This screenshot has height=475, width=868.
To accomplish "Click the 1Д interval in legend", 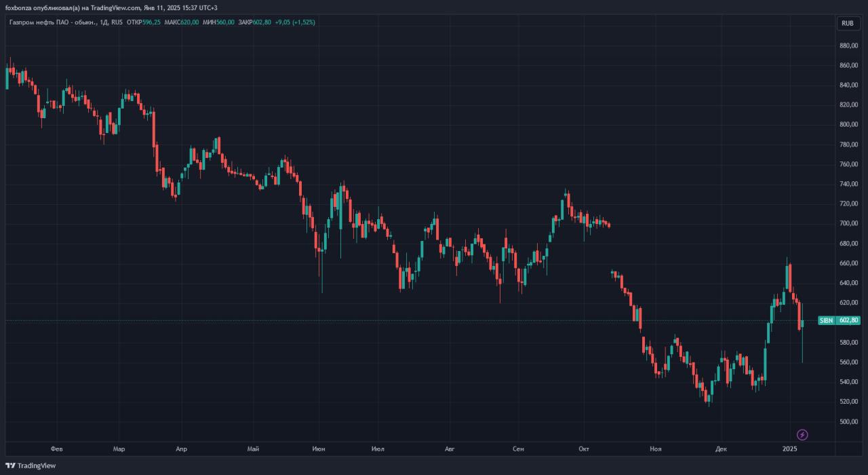I will (104, 22).
